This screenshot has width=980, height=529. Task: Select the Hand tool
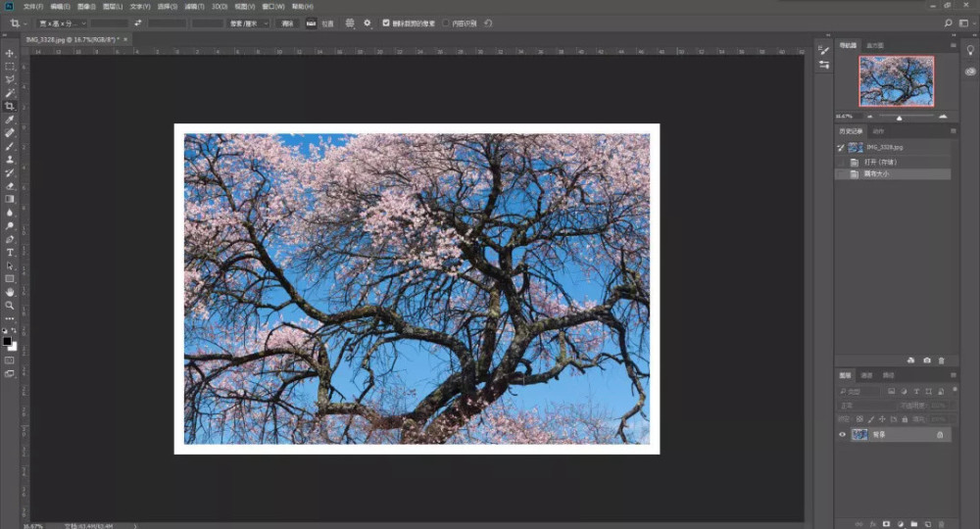[10, 292]
